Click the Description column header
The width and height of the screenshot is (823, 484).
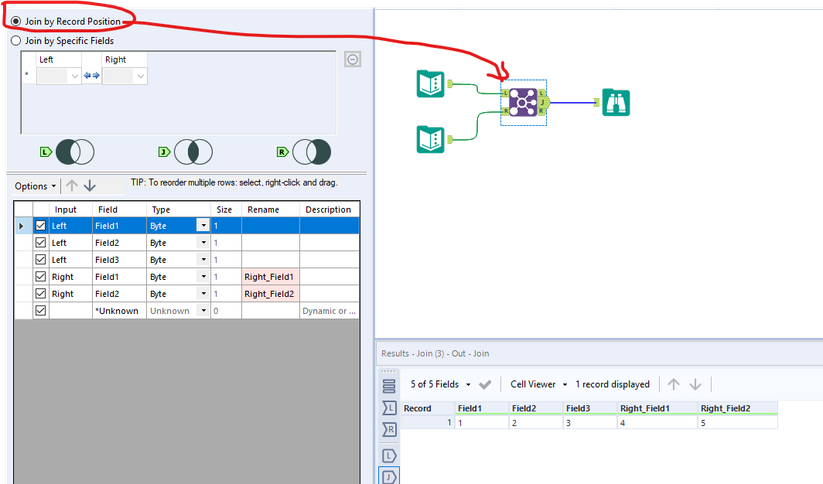click(329, 209)
